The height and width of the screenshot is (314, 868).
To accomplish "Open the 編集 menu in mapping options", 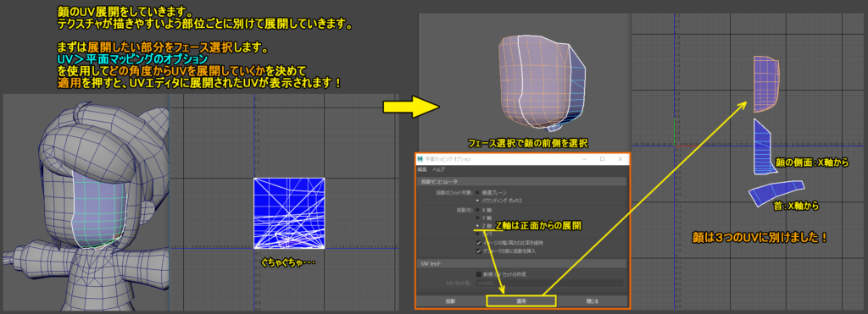I will [422, 169].
